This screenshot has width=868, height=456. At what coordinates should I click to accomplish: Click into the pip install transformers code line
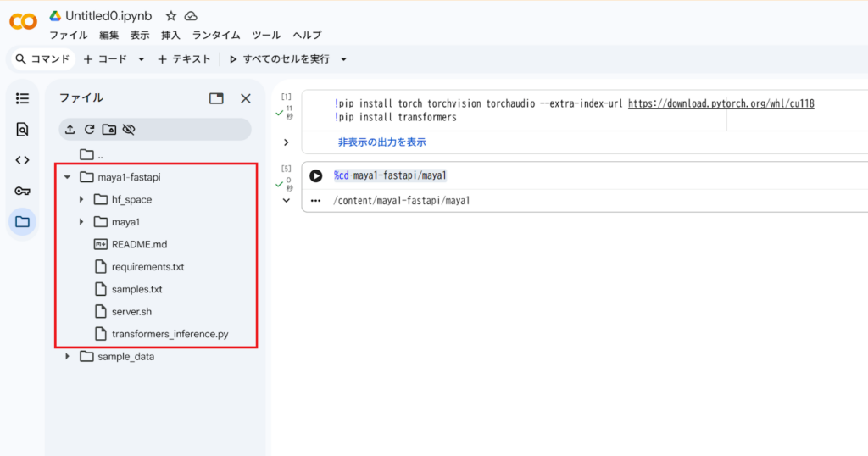[x=395, y=117]
